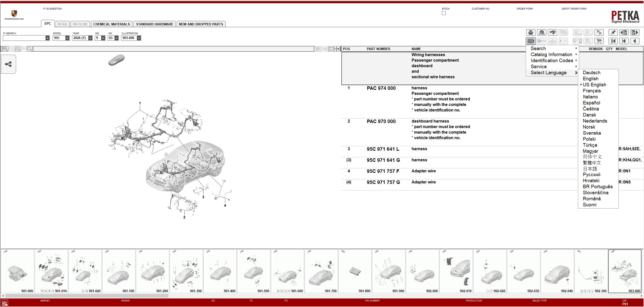
Task: Switch to 3D view of the illustration
Action: point(317,49)
